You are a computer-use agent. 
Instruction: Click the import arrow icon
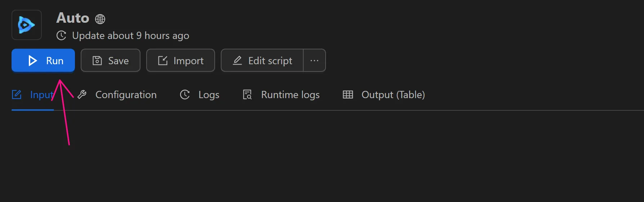click(163, 61)
